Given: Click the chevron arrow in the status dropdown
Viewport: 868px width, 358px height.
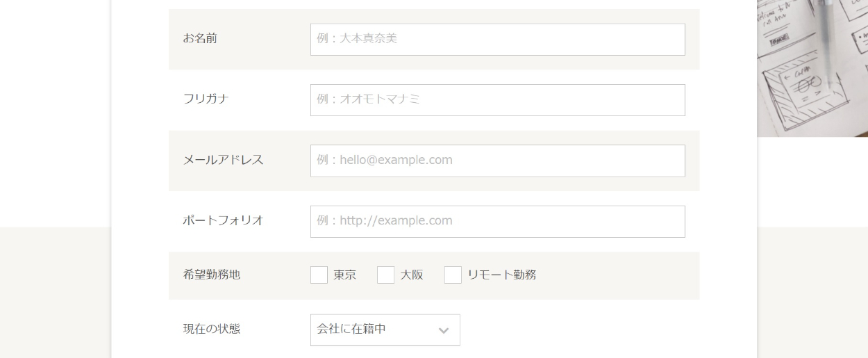Looking at the screenshot, I should pos(444,331).
